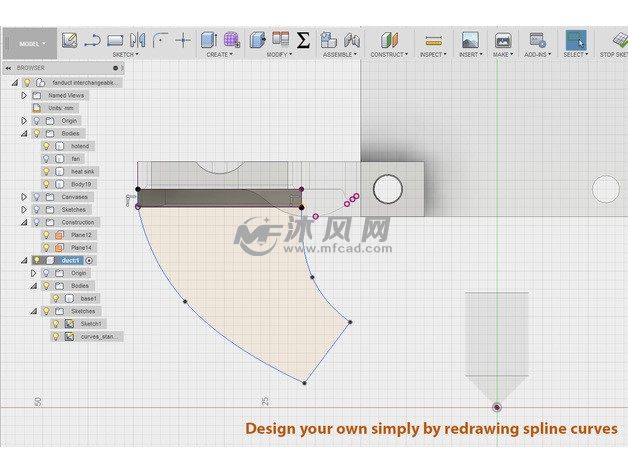Open the MODIFY menu

[278, 55]
